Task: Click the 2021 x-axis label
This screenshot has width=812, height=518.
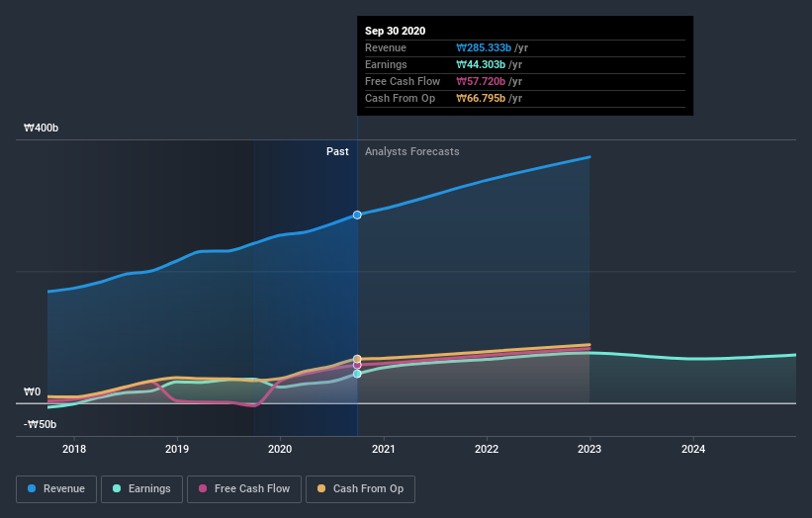Action: (x=384, y=449)
